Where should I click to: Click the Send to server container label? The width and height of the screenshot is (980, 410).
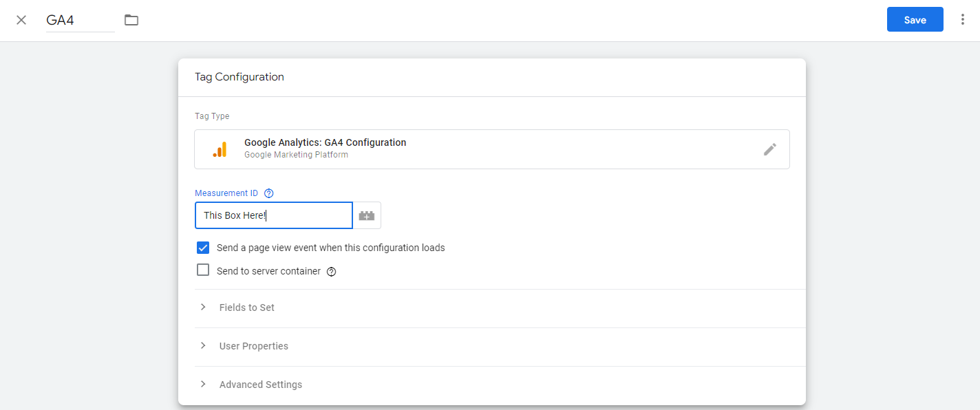coord(268,271)
